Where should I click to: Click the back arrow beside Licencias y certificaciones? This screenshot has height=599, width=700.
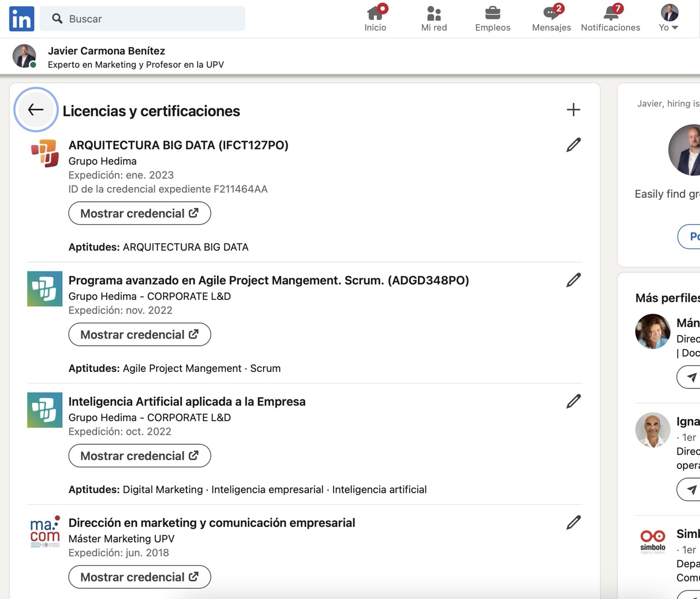tap(36, 110)
